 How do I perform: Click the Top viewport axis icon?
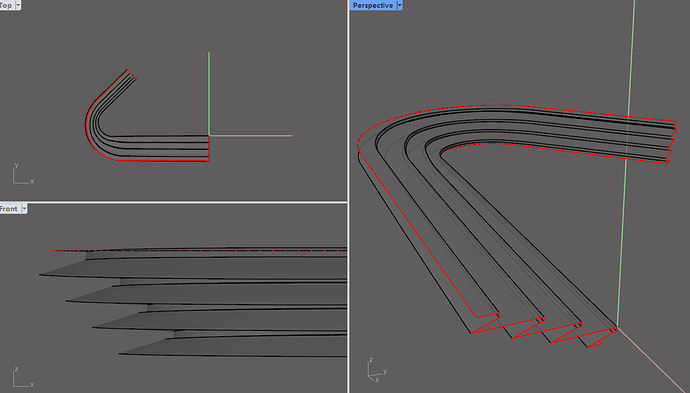[x=23, y=173]
